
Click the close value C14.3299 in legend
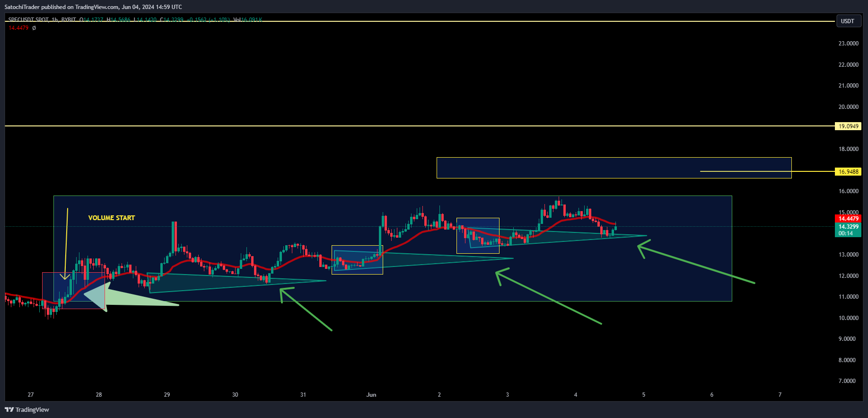click(172, 20)
